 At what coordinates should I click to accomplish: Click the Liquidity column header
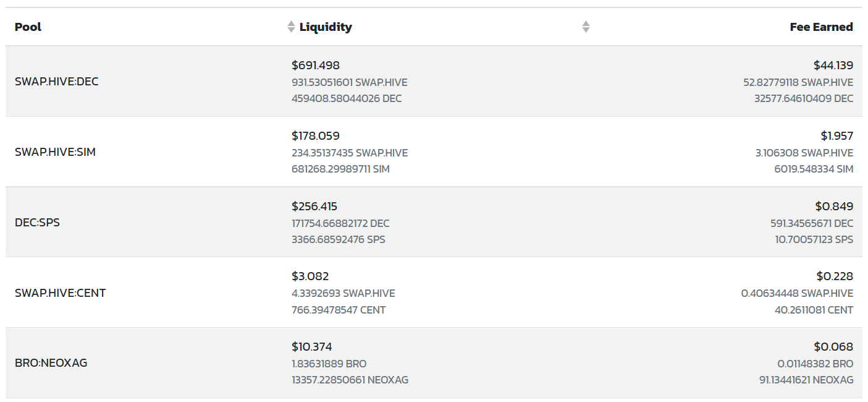click(326, 27)
